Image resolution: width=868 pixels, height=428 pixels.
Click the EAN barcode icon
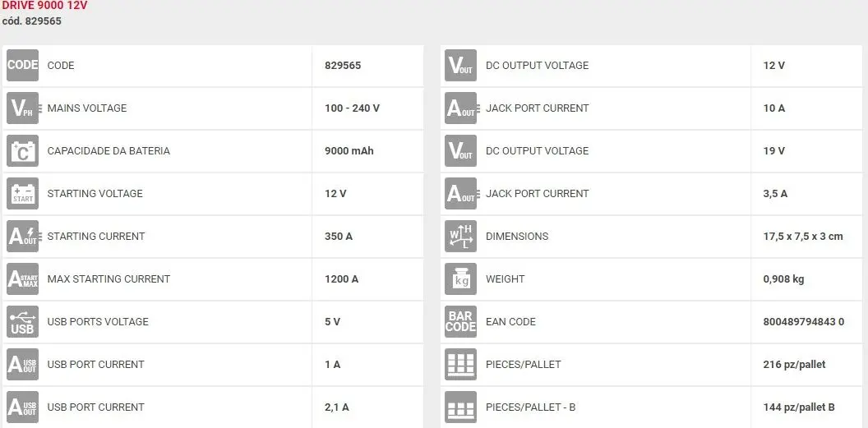pyautogui.click(x=460, y=322)
